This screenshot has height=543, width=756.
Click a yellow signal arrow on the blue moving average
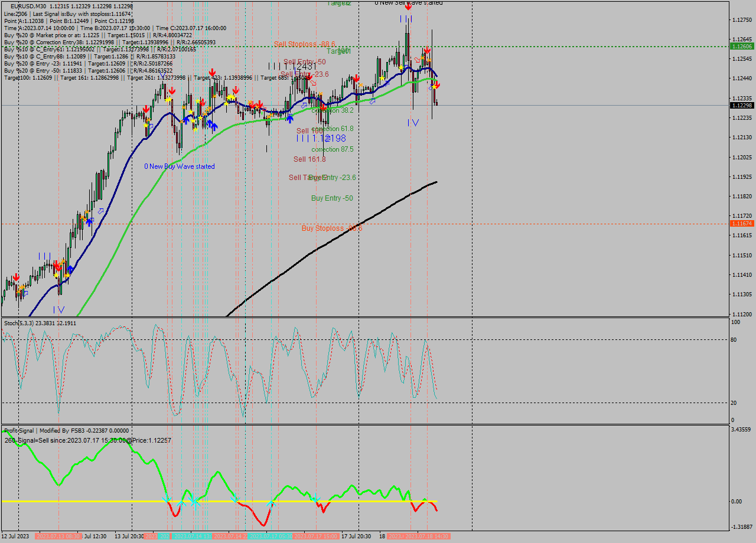[226, 103]
